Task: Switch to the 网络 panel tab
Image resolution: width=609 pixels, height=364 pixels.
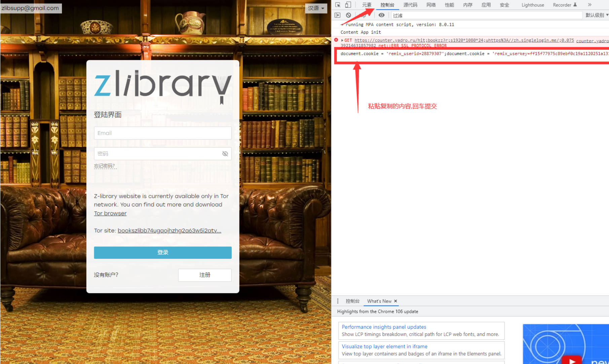Action: (430, 5)
